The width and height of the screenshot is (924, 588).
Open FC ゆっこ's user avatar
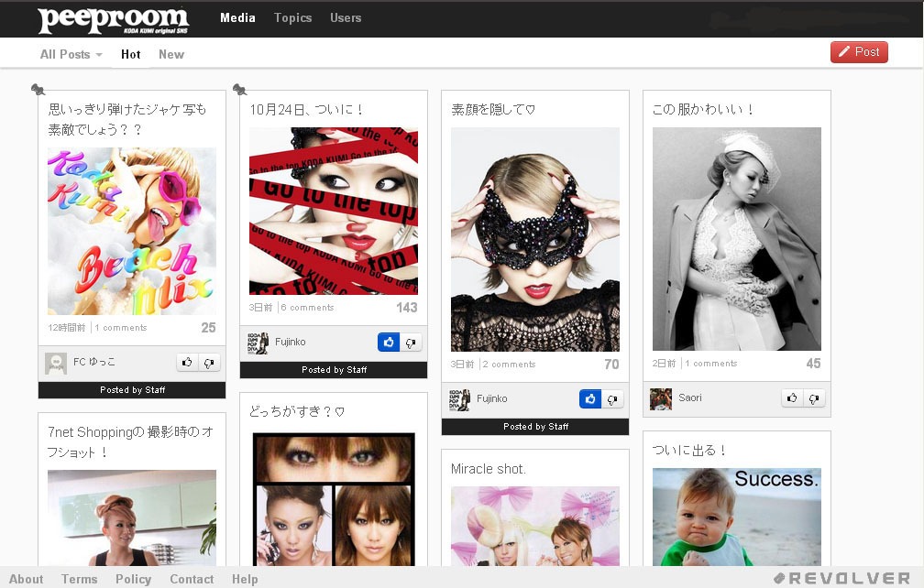(x=56, y=363)
